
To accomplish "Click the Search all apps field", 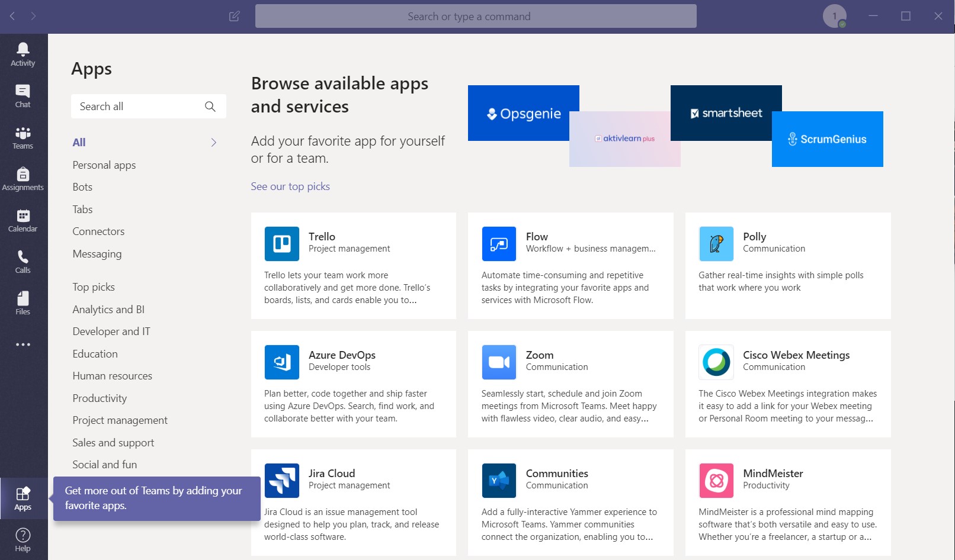I will pos(149,107).
